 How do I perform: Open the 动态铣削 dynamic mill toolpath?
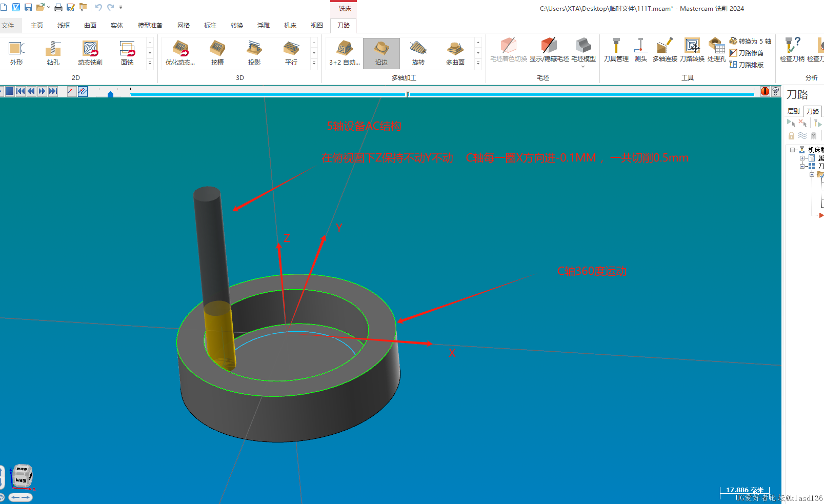click(90, 53)
